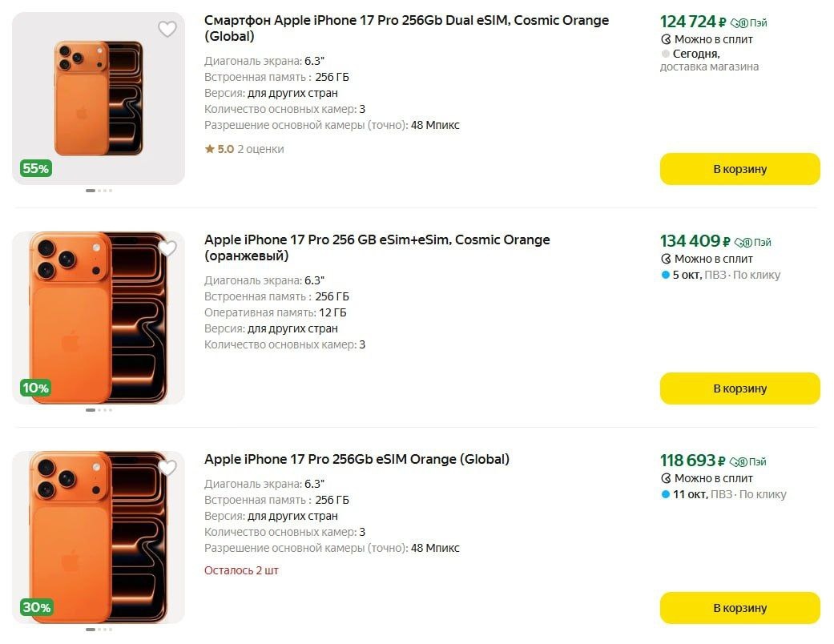Click the split icon in first listing
The height and width of the screenshot is (644, 834).
665,39
